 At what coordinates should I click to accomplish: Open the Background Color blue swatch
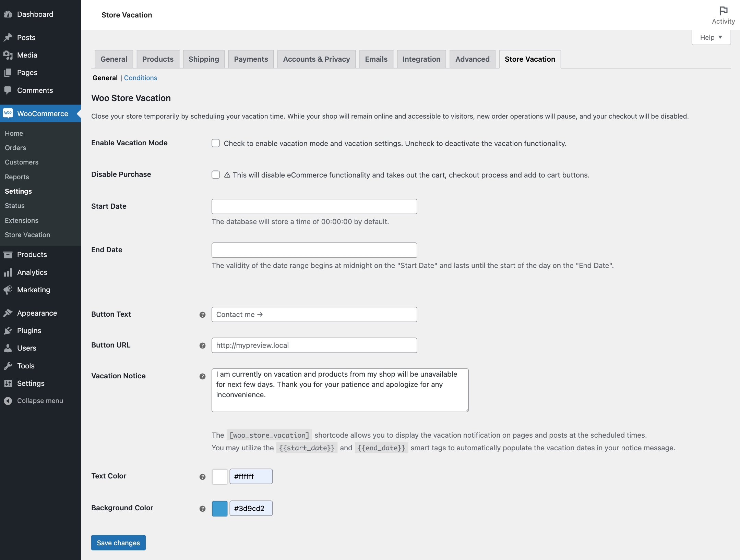coord(219,508)
